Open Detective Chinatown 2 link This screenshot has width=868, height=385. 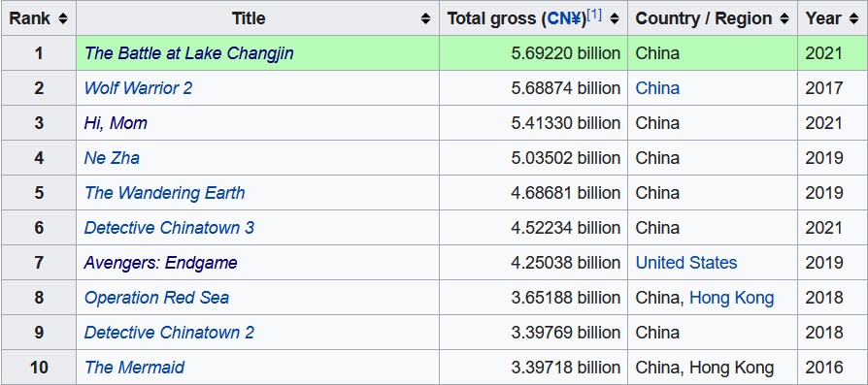169,332
